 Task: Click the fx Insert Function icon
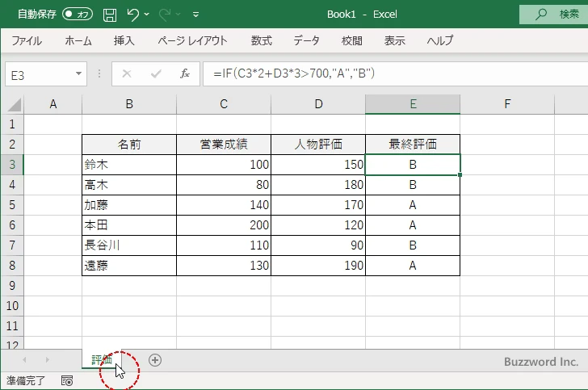[185, 73]
